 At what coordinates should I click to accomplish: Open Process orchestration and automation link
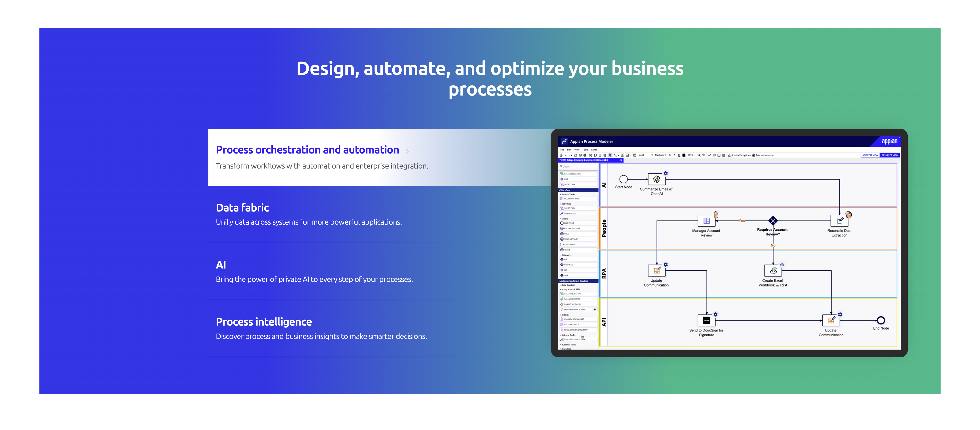(312, 150)
